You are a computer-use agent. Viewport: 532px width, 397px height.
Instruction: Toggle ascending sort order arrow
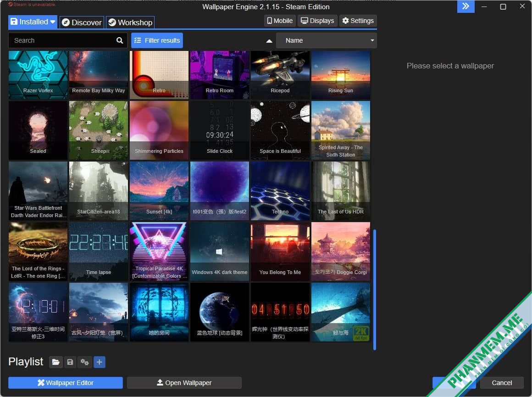coord(269,41)
